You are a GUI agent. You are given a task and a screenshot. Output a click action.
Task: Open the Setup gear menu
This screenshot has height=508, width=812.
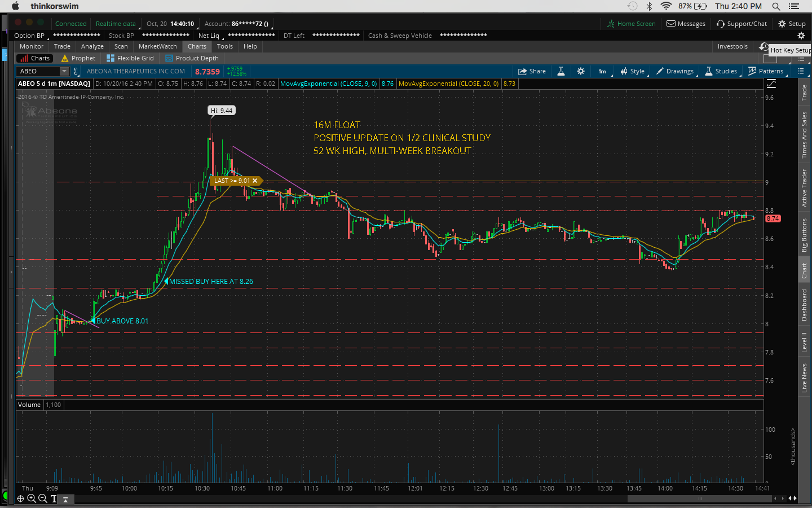click(x=792, y=24)
